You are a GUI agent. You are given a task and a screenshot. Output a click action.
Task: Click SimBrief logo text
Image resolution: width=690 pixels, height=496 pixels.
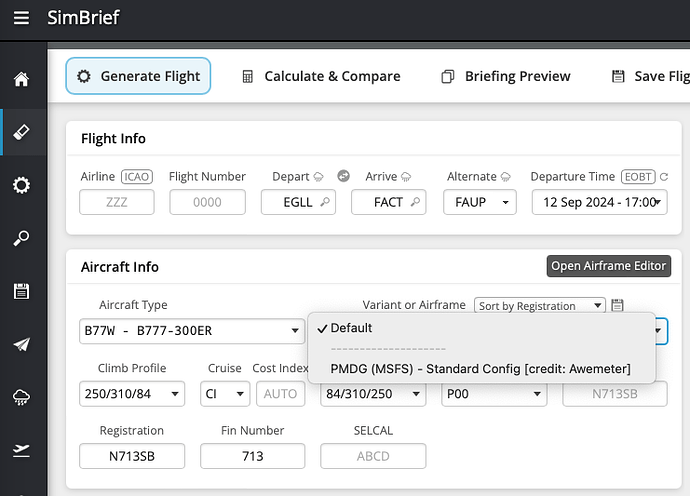[x=83, y=18]
